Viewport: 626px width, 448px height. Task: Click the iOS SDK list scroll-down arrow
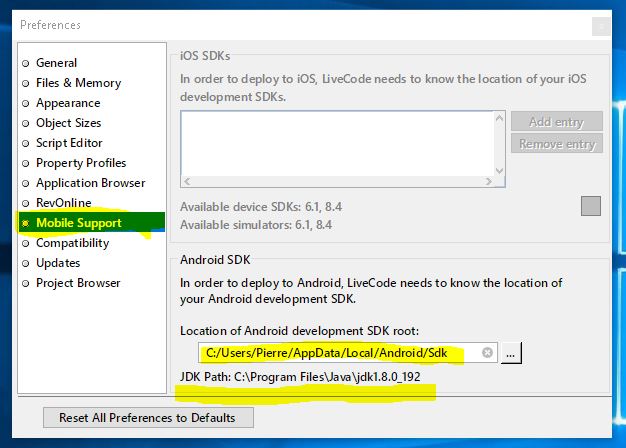point(499,170)
